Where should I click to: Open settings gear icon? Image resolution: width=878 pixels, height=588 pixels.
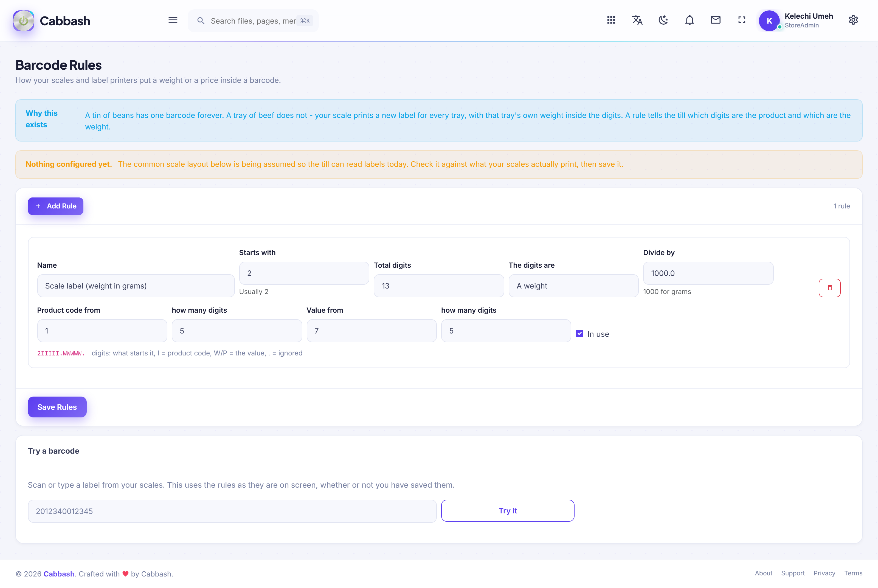click(x=853, y=20)
